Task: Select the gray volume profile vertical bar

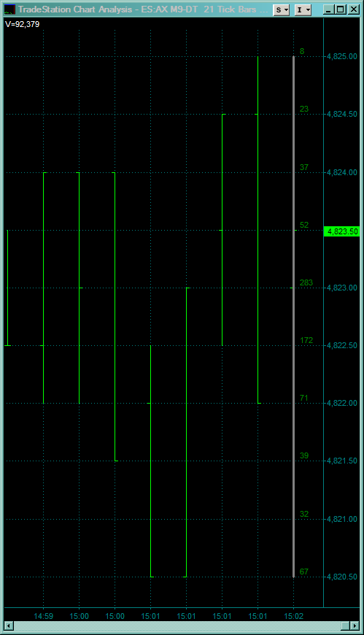Action: pyautogui.click(x=293, y=316)
